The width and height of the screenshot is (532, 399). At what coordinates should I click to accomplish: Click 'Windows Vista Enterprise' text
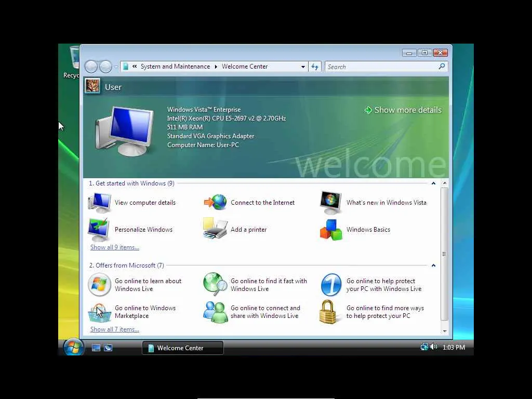[x=204, y=110]
